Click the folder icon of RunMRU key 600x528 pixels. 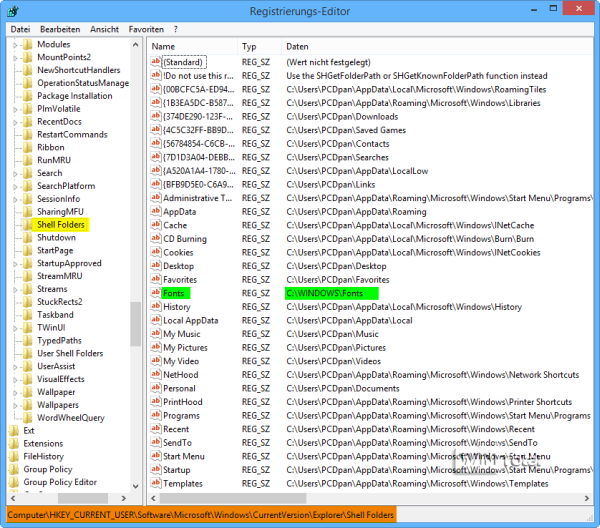pos(27,160)
